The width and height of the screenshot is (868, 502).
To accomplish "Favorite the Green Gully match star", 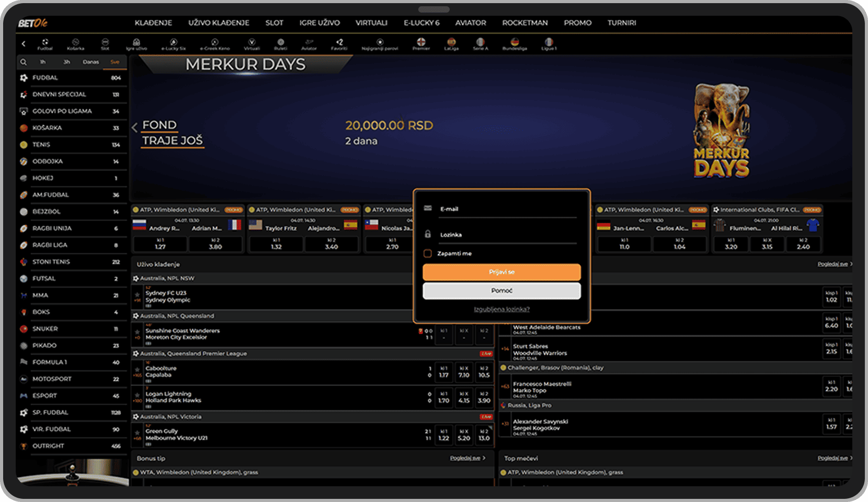I will (138, 433).
